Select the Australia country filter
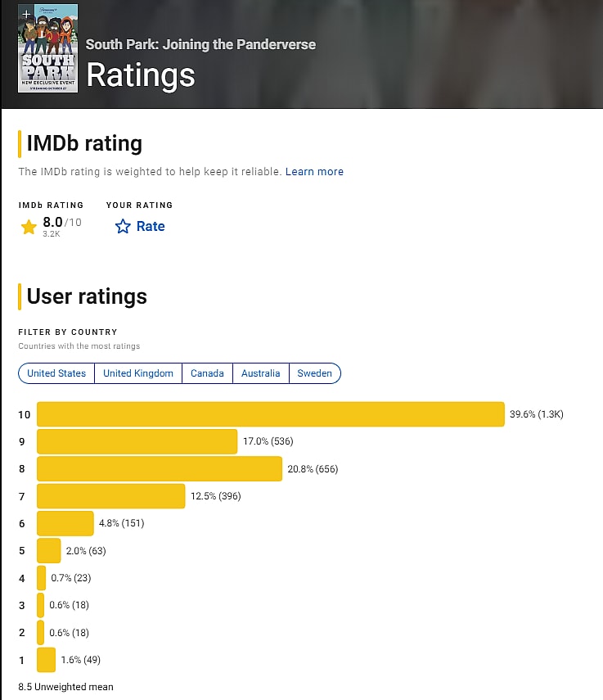Screen dimensions: 603x700 (260, 373)
